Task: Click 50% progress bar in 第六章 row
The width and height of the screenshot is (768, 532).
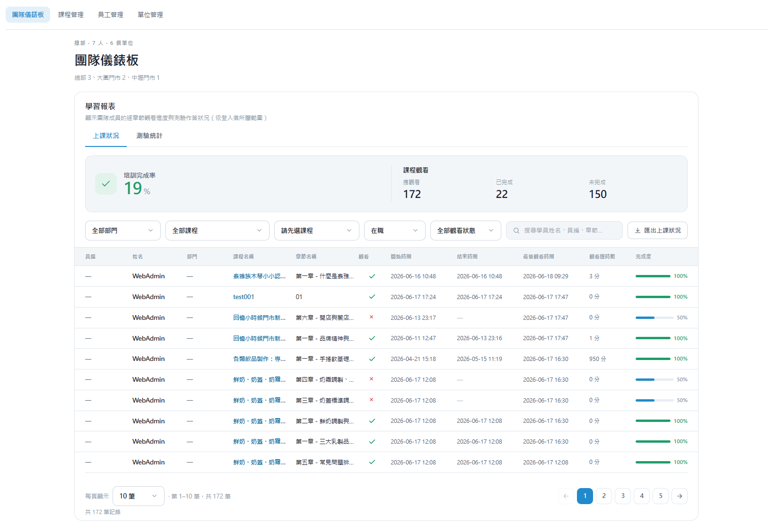Action: (x=655, y=317)
